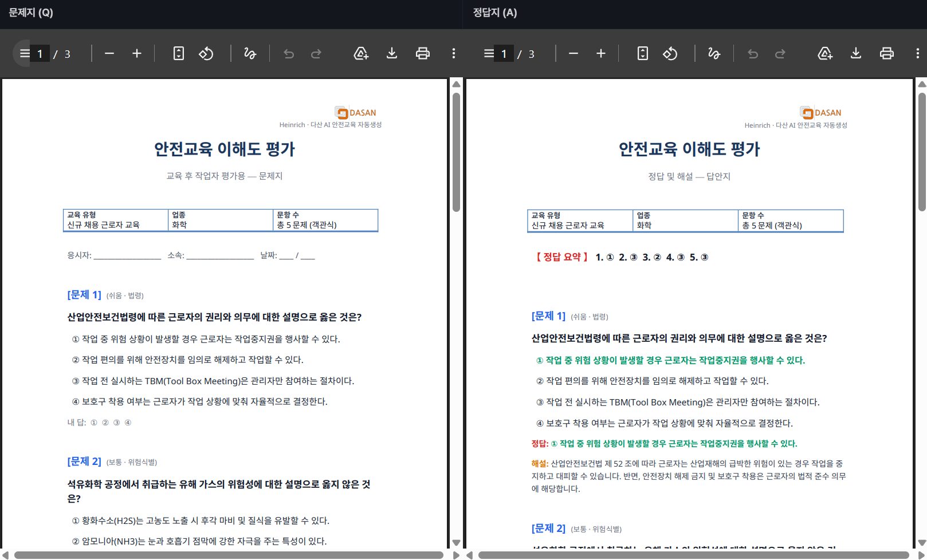927x560 pixels.
Task: Print the answer sheet PDF
Action: click(x=887, y=54)
